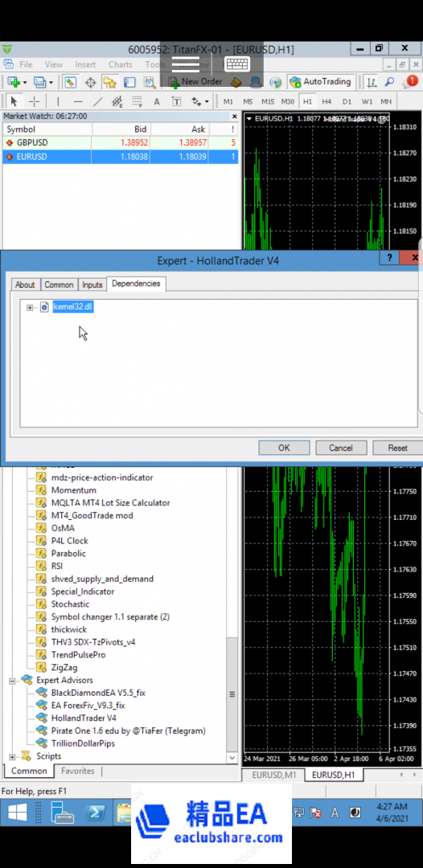The image size is (423, 868).
Task: Open the Insert menu
Action: click(x=85, y=65)
